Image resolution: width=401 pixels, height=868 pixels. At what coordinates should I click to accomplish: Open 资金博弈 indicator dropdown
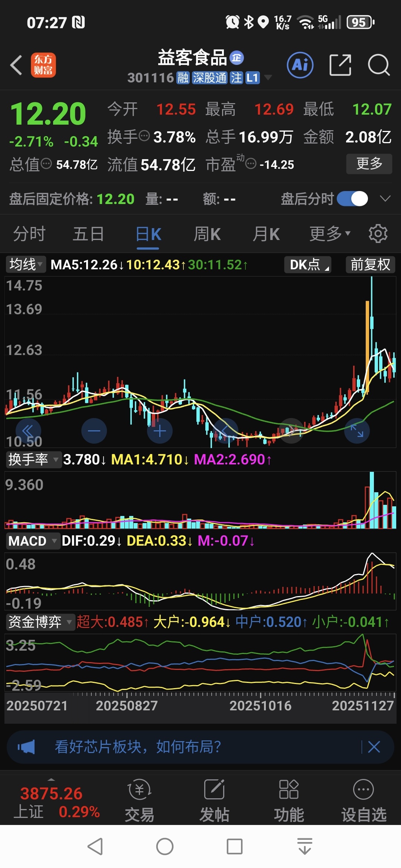pyautogui.click(x=40, y=622)
